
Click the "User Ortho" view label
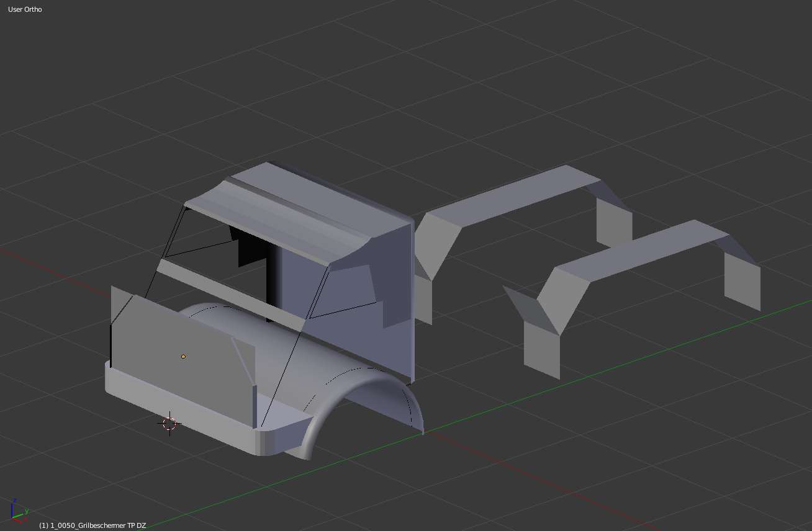25,9
